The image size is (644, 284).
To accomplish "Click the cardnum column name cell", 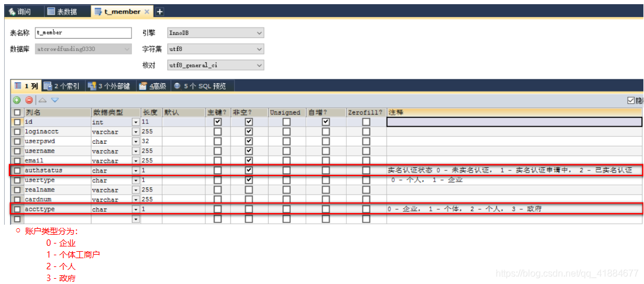I will (57, 200).
